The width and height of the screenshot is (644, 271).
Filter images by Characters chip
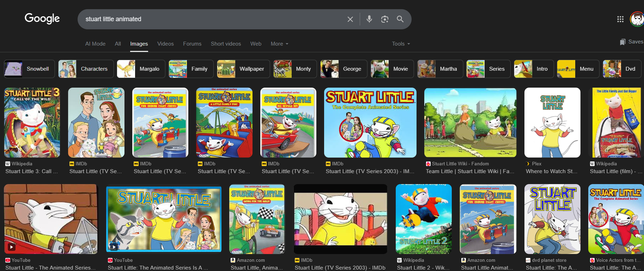[x=86, y=69]
